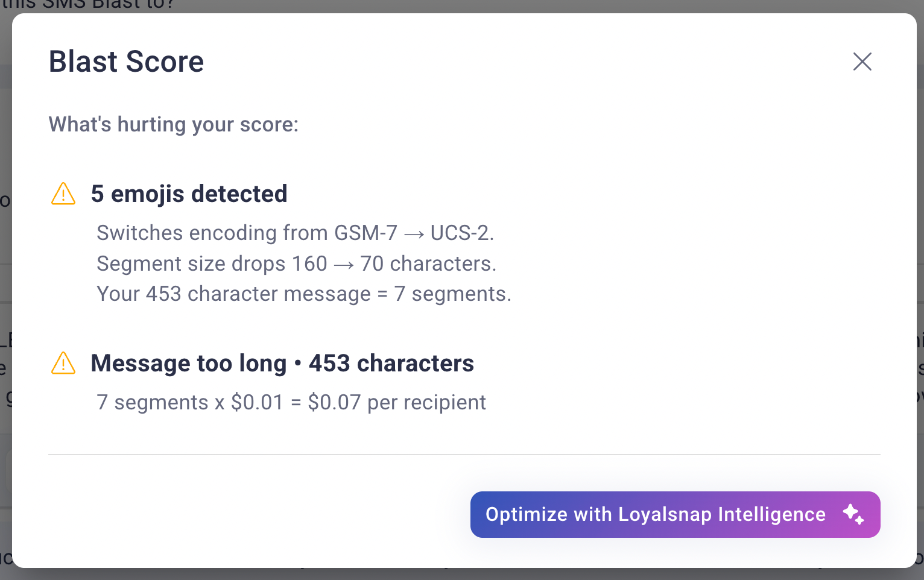Viewport: 924px width, 580px height.
Task: Click the arrow between 160 and 70
Action: click(343, 265)
